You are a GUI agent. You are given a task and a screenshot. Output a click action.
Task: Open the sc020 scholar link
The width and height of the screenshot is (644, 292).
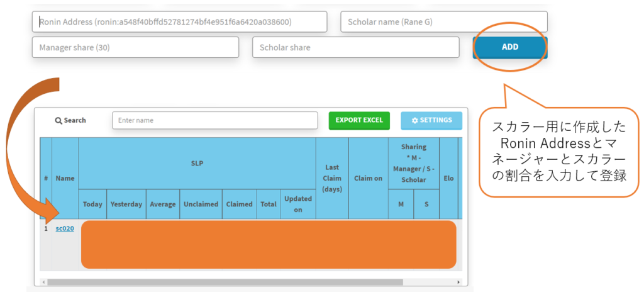pos(65,228)
